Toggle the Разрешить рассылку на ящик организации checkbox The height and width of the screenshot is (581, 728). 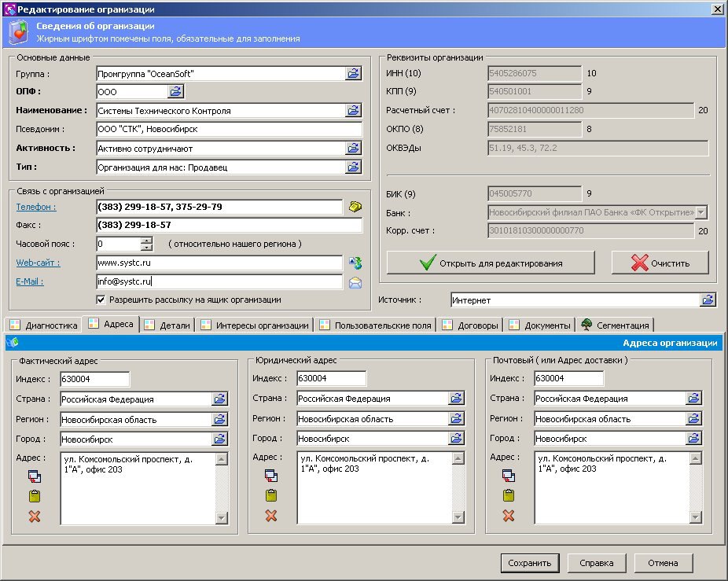pyautogui.click(x=101, y=300)
